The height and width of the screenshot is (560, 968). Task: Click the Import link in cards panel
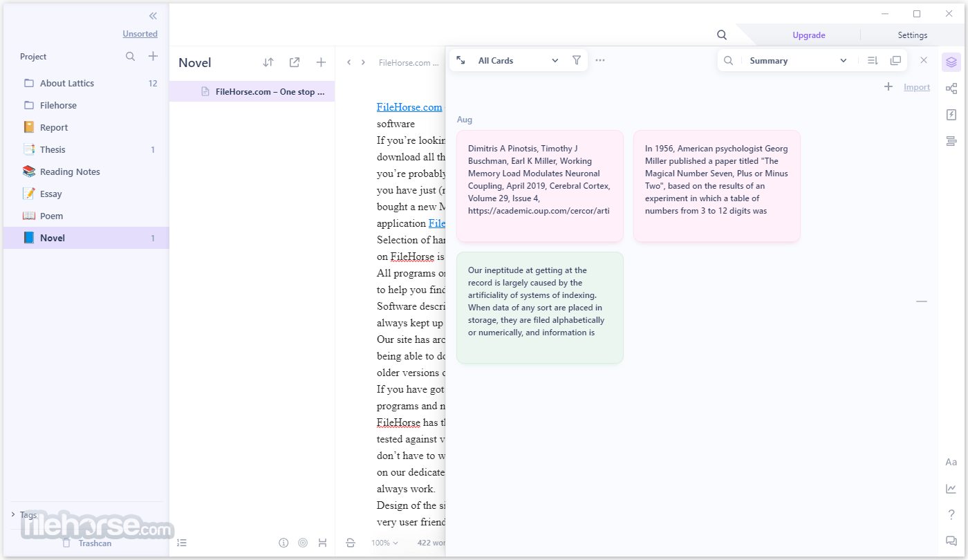tap(917, 87)
